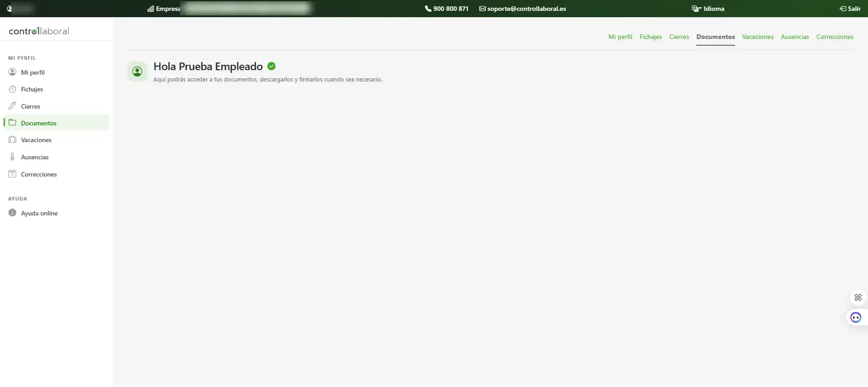Viewport: 868px width, 387px height.
Task: Select Vacaciones in the sidebar menu
Action: coord(57,140)
